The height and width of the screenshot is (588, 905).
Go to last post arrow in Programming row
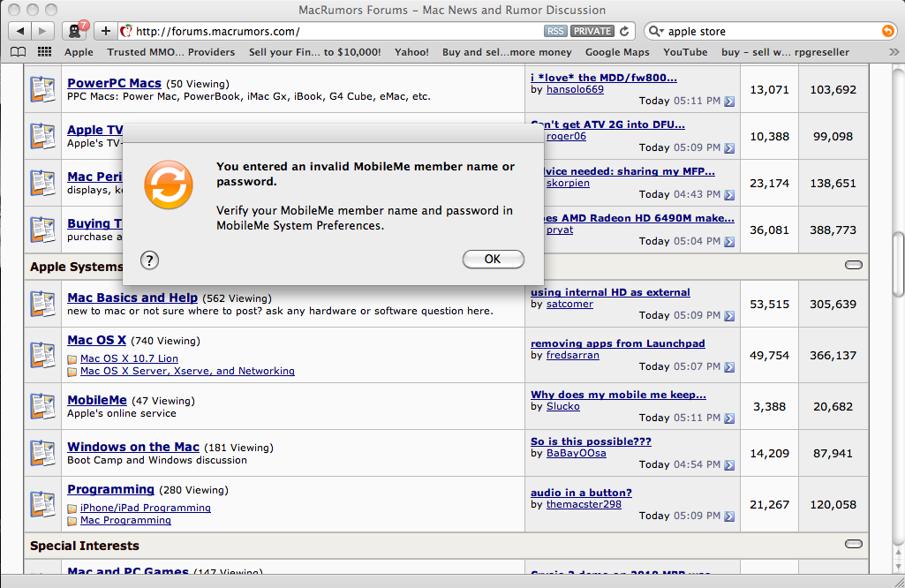(x=729, y=517)
